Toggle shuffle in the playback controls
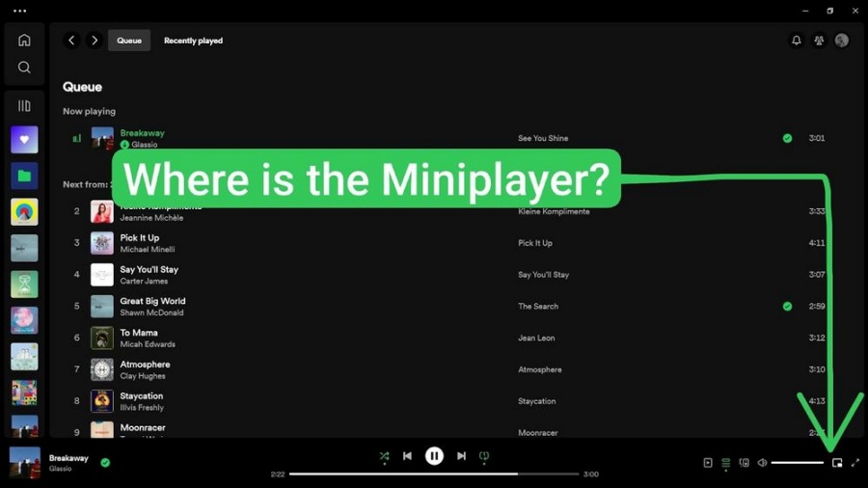 (x=384, y=456)
